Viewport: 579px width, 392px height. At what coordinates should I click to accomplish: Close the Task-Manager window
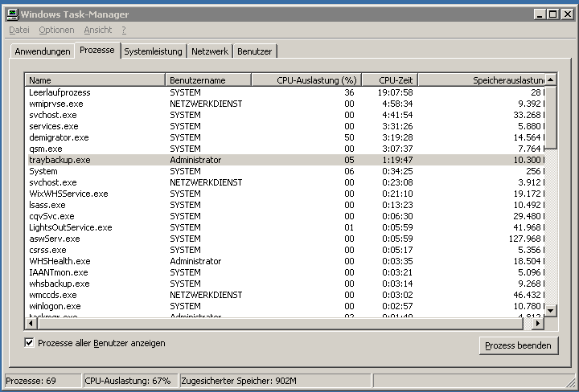tap(568, 14)
